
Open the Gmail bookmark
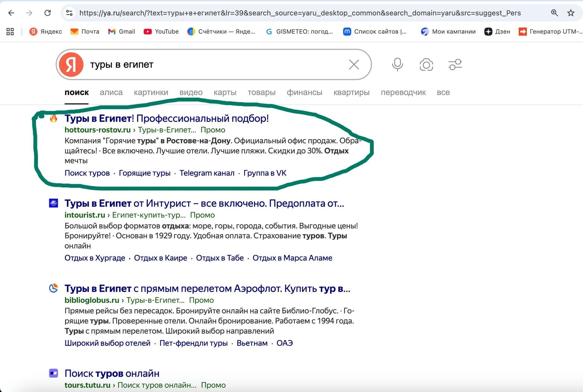[121, 32]
